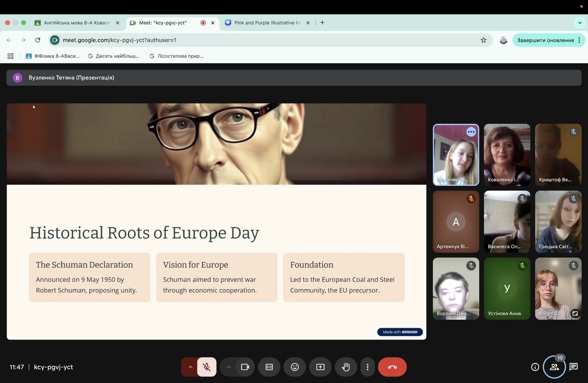Switch to Pink and Purple Illustrative tab
This screenshot has width=588, height=383.
[x=267, y=23]
